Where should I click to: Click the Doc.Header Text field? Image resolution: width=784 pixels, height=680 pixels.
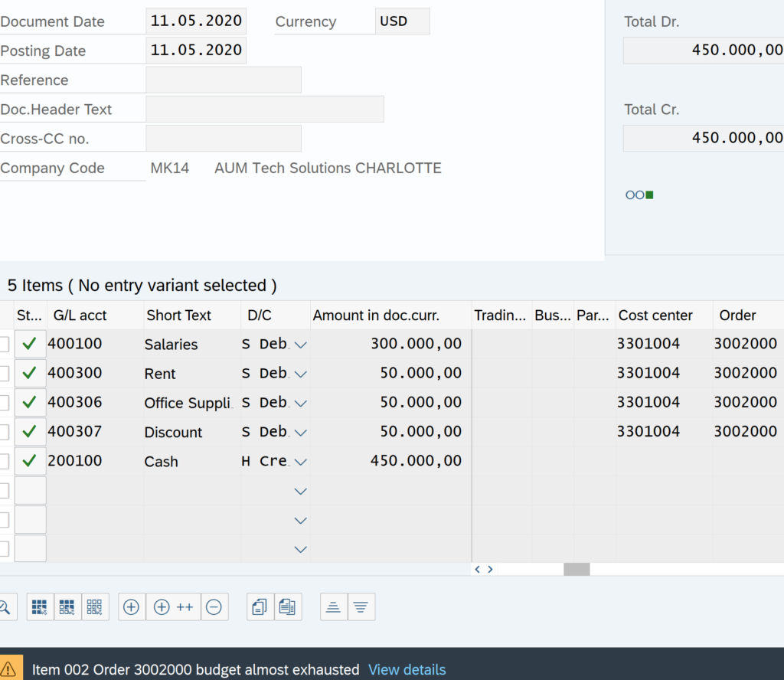265,109
